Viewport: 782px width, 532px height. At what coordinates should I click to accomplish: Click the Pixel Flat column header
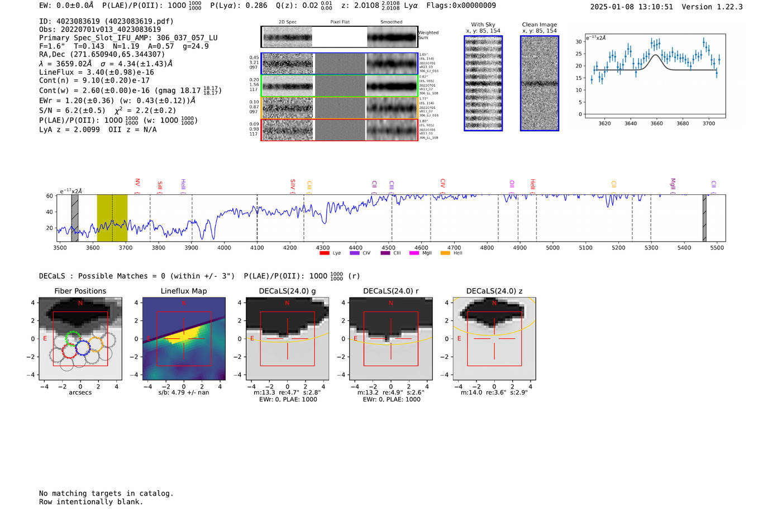tap(340, 22)
